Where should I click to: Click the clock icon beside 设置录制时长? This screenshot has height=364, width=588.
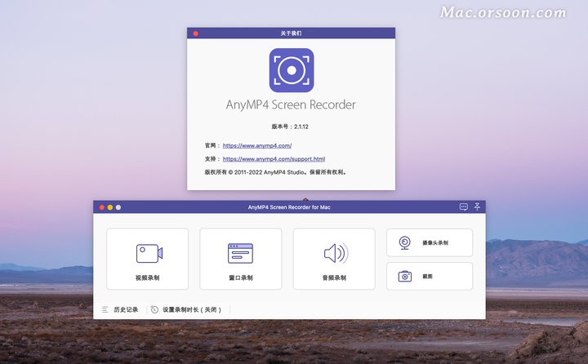tap(154, 309)
